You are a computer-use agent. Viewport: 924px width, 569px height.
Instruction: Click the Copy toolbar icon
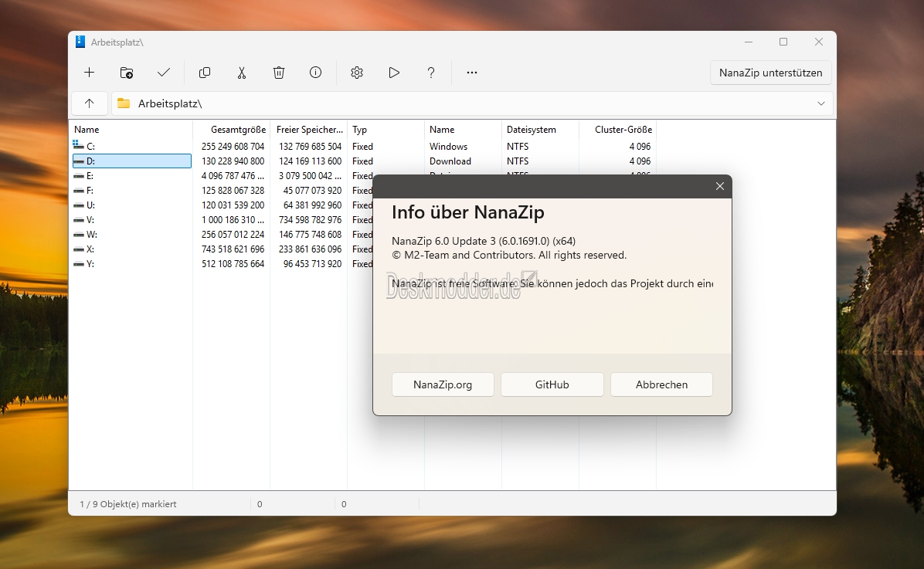click(205, 73)
